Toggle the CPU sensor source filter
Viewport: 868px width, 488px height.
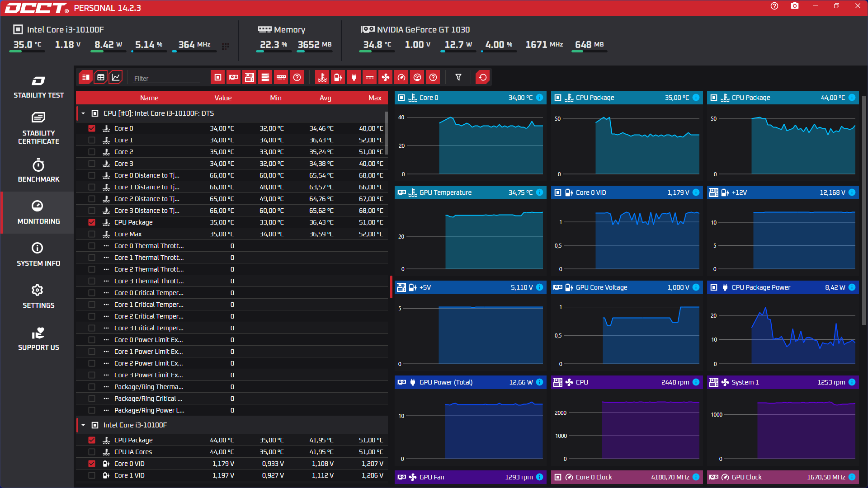pos(218,77)
